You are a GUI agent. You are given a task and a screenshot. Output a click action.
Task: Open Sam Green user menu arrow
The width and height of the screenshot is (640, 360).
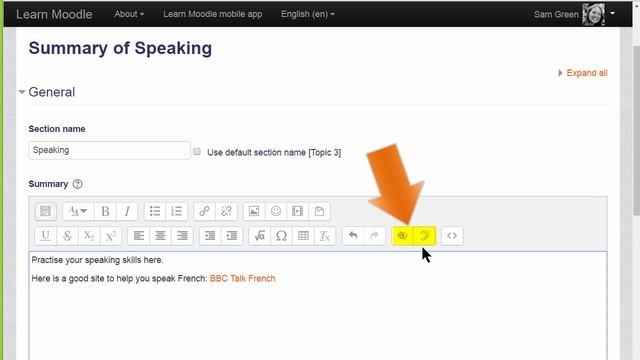612,13
